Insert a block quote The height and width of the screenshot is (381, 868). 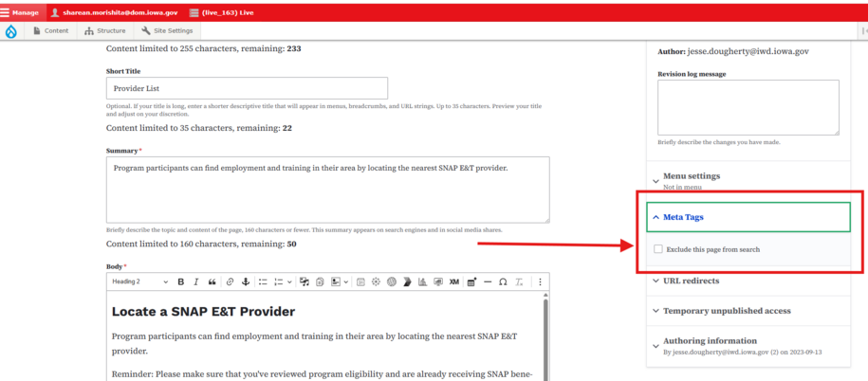tap(212, 281)
